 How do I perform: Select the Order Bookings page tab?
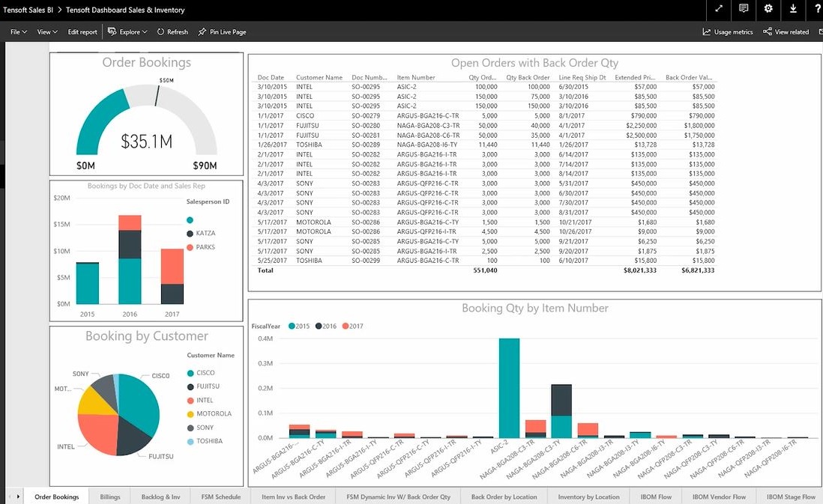[57, 497]
